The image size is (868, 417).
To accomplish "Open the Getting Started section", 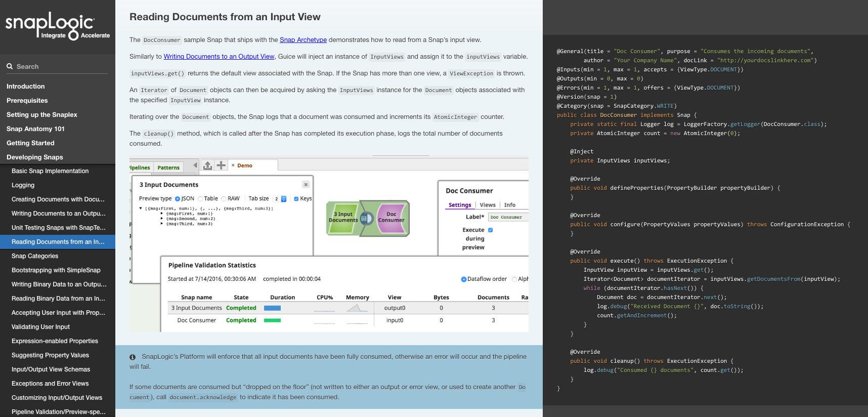I will [30, 143].
